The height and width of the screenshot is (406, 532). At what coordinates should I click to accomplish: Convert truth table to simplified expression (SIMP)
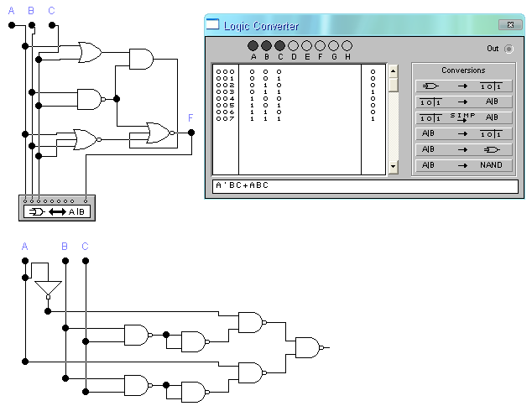tap(463, 117)
